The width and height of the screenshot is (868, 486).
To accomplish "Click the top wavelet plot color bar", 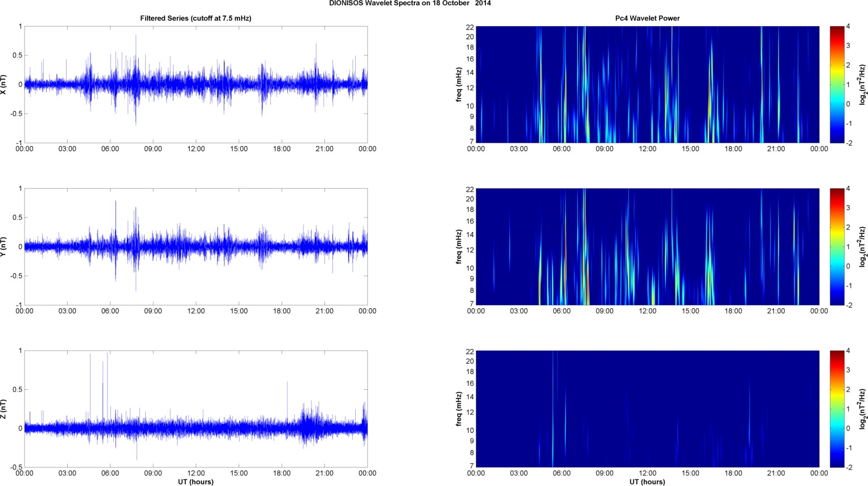I will [837, 84].
